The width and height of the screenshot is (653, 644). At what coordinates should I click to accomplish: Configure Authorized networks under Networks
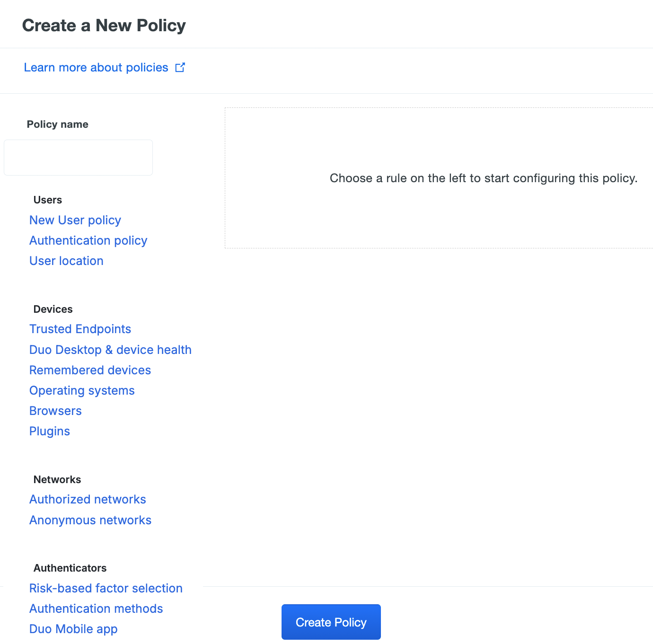[88, 499]
